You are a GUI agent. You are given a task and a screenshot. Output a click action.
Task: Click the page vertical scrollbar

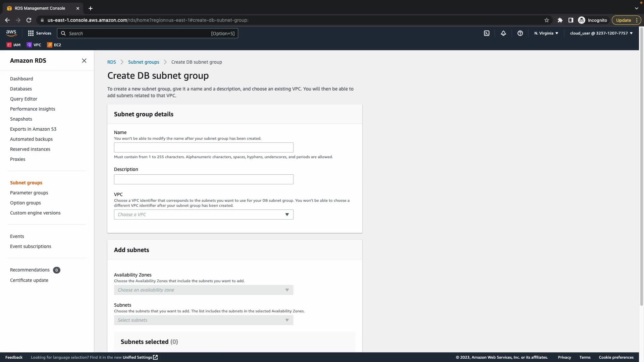tap(641, 168)
